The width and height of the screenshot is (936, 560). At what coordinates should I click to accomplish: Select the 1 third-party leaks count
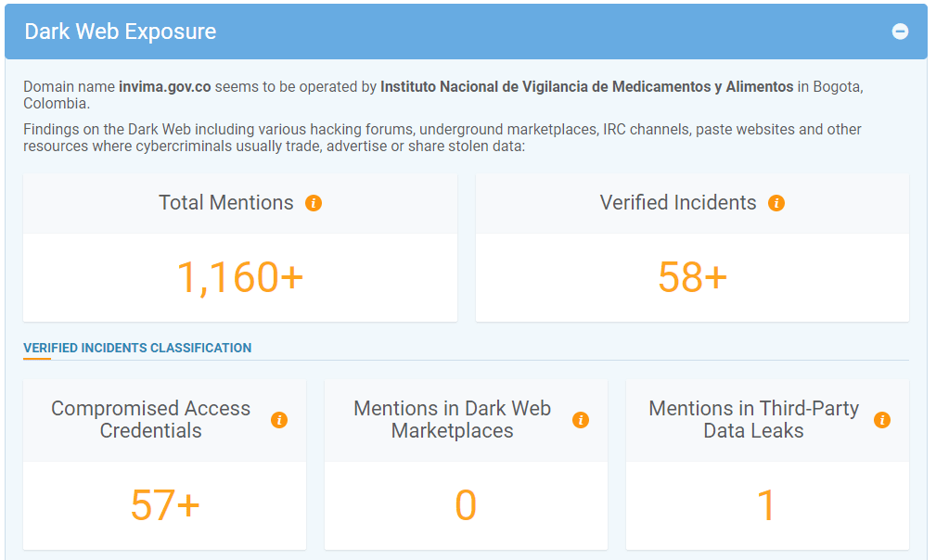click(x=766, y=505)
